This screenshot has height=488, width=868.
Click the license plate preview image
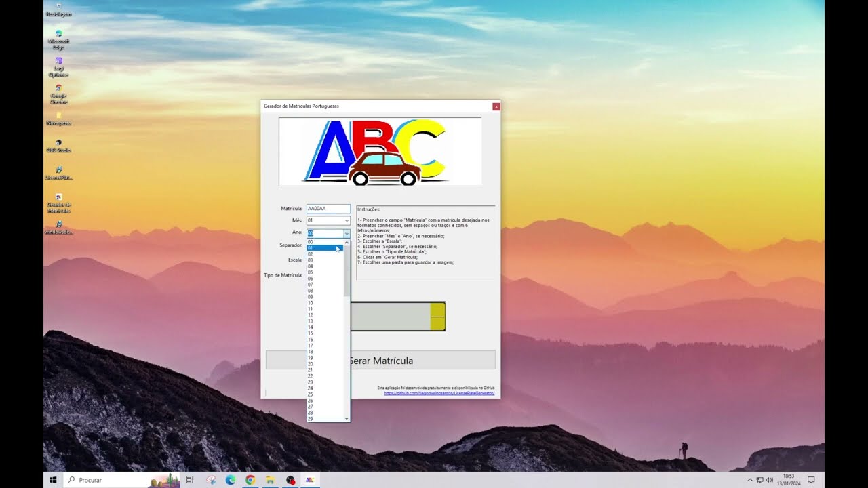(397, 317)
